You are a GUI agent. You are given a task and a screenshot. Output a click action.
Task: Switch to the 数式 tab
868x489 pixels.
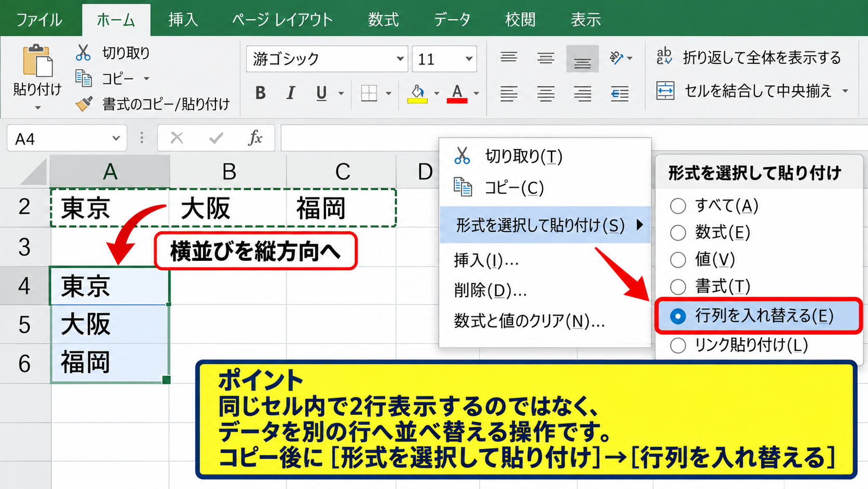tap(383, 20)
